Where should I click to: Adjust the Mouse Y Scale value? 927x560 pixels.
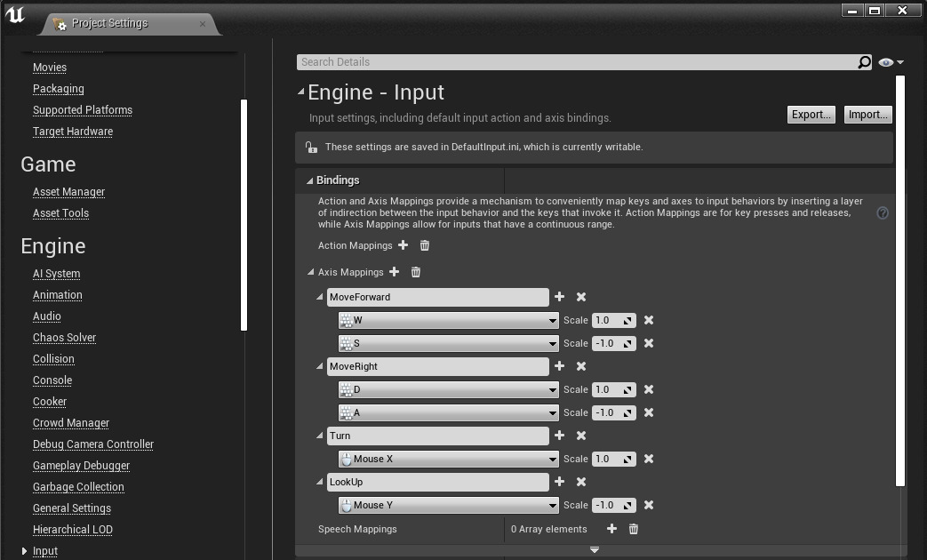(613, 505)
